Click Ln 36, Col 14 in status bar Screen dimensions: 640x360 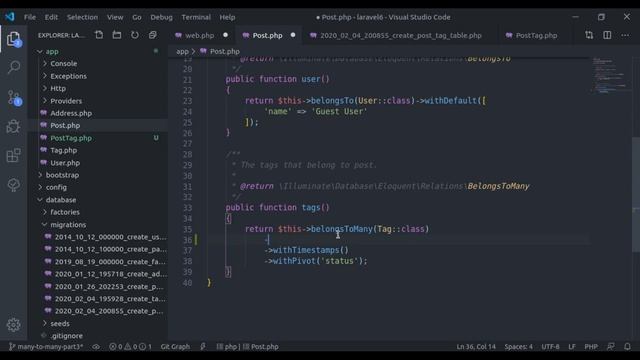pos(476,347)
